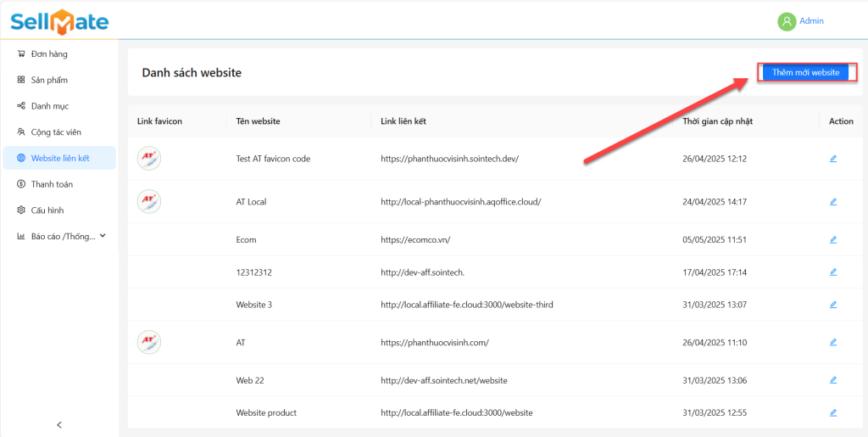
Task: Collapse the sidebar with the left chevron
Action: 59,424
